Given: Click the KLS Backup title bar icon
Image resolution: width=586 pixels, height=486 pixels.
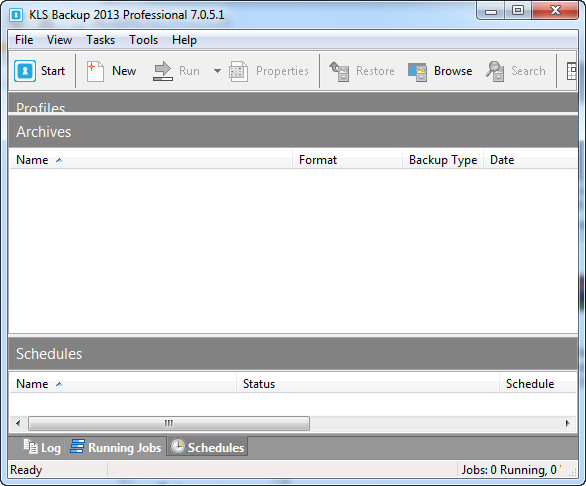Looking at the screenshot, I should 16,15.
